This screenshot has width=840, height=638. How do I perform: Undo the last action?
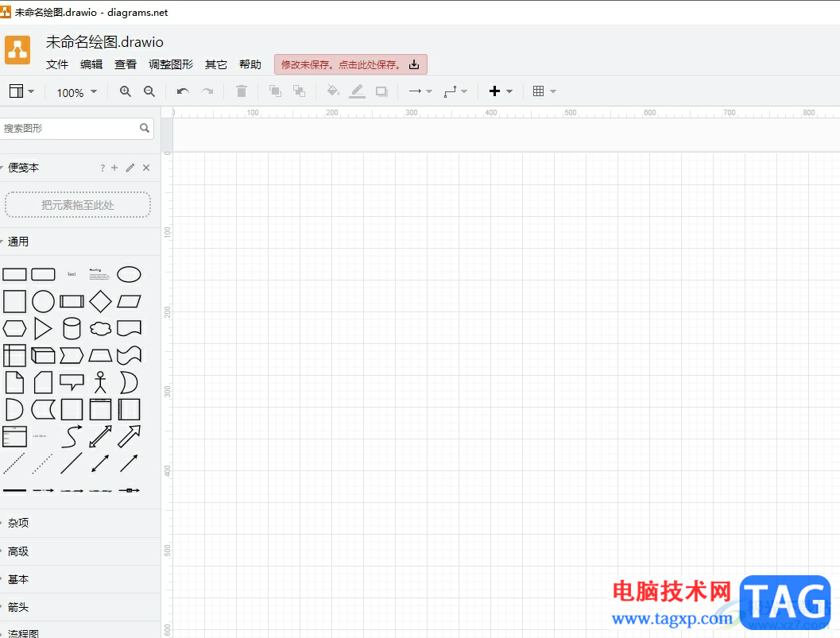(183, 91)
